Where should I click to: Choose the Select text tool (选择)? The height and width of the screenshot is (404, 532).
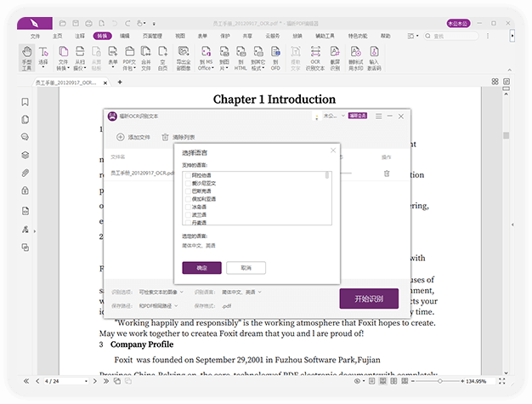pyautogui.click(x=43, y=57)
